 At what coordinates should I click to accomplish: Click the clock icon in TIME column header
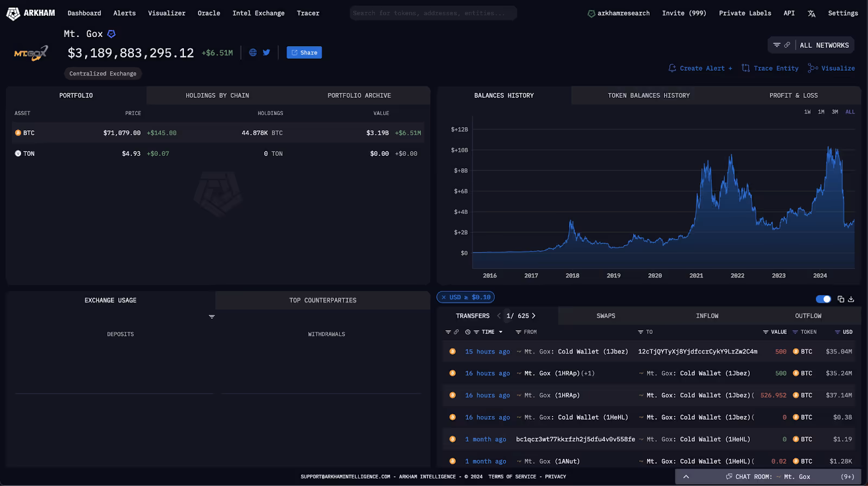468,332
